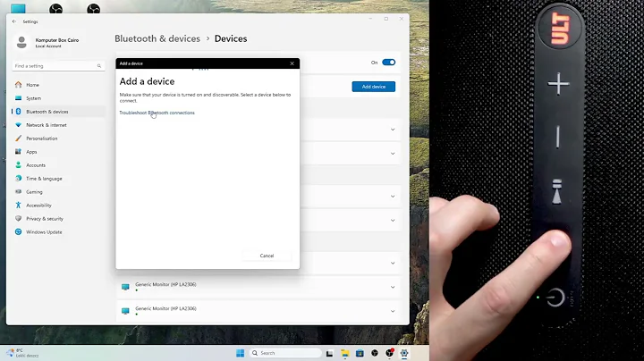Open Task View from taskbar
Image resolution: width=644 pixels, height=361 pixels.
[x=329, y=353]
